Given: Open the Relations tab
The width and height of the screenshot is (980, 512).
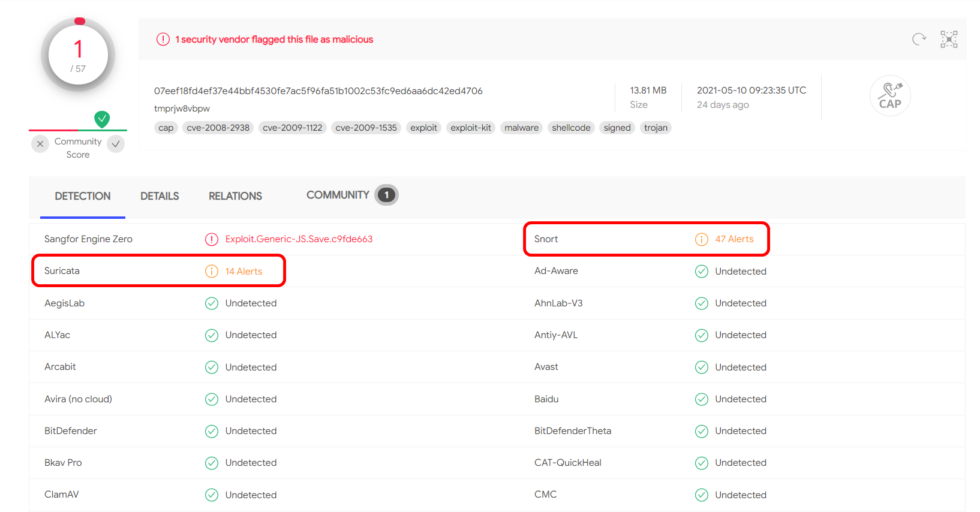Looking at the screenshot, I should point(235,196).
